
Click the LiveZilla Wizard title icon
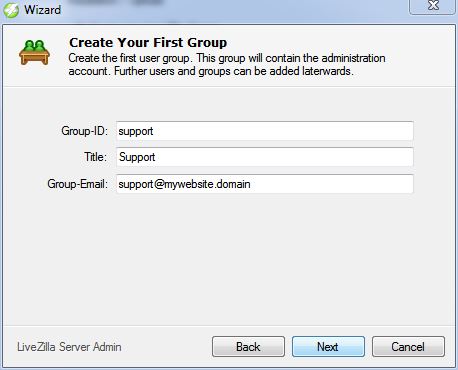(x=11, y=10)
